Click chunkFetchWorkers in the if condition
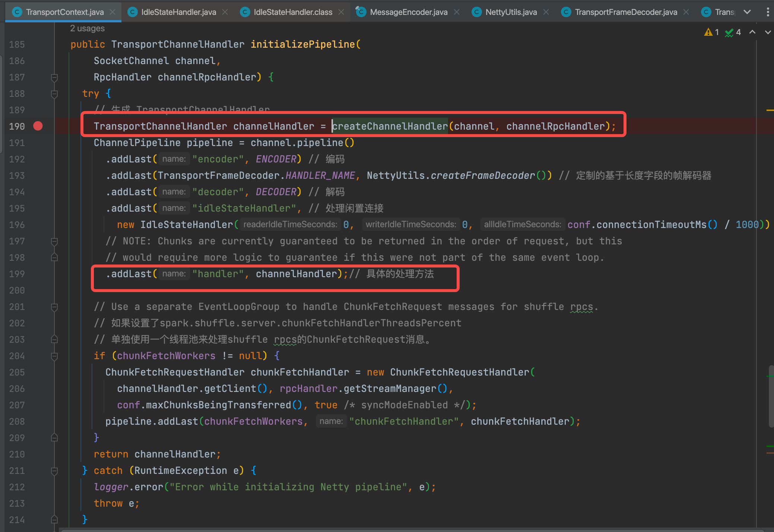 pyautogui.click(x=166, y=356)
